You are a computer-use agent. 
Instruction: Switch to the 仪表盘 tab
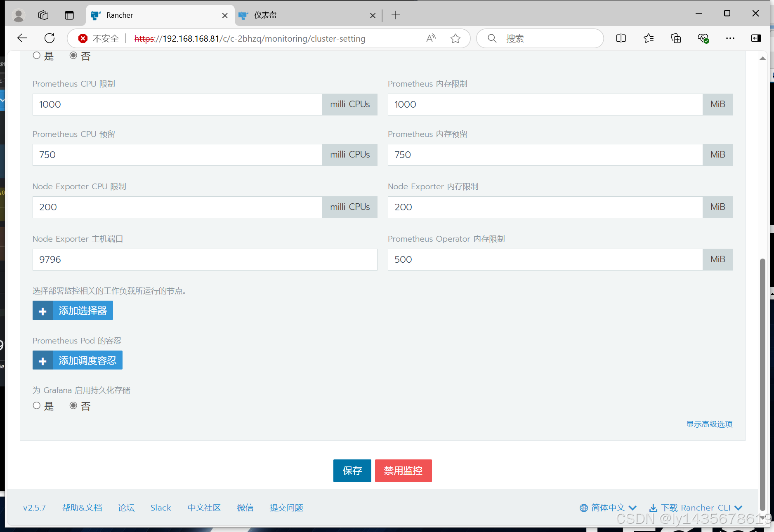pyautogui.click(x=308, y=15)
